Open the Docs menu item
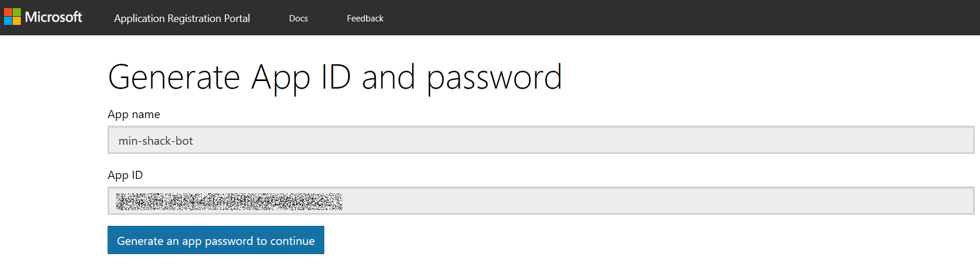This screenshot has width=980, height=264. (x=298, y=19)
